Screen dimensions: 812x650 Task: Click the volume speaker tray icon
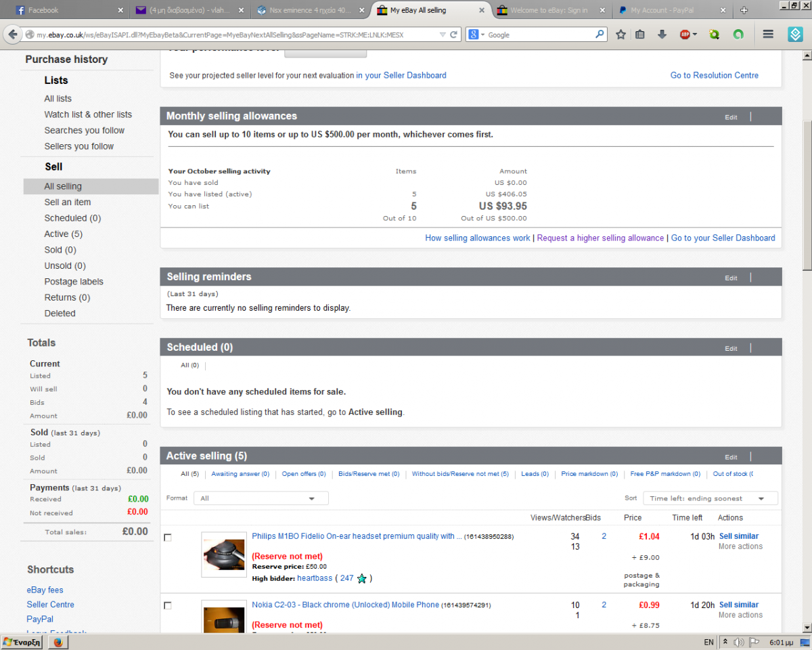point(739,642)
